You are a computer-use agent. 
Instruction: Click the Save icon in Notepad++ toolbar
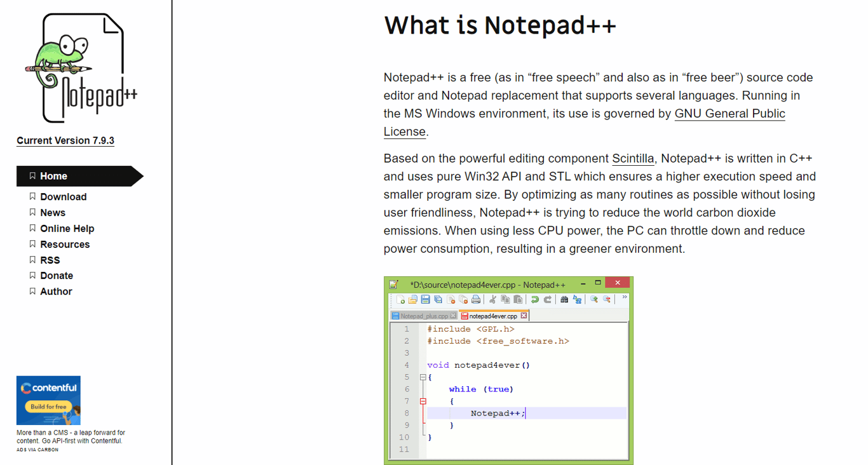click(x=425, y=299)
